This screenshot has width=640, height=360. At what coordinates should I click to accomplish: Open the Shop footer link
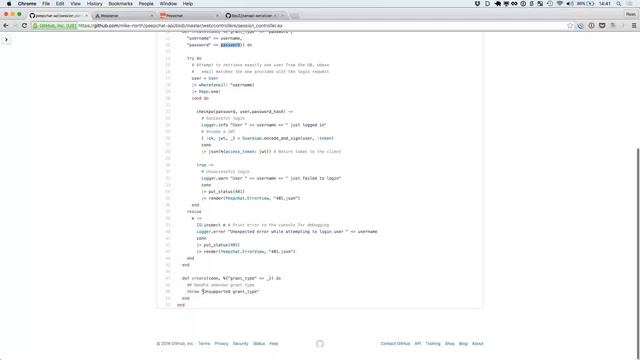(450, 344)
